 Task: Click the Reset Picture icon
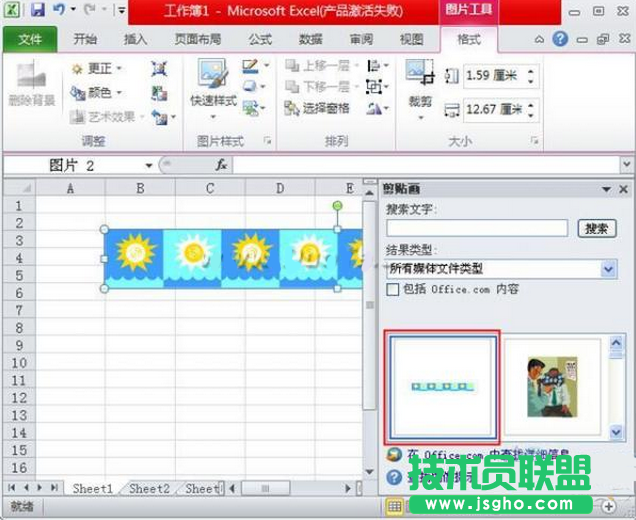click(159, 118)
